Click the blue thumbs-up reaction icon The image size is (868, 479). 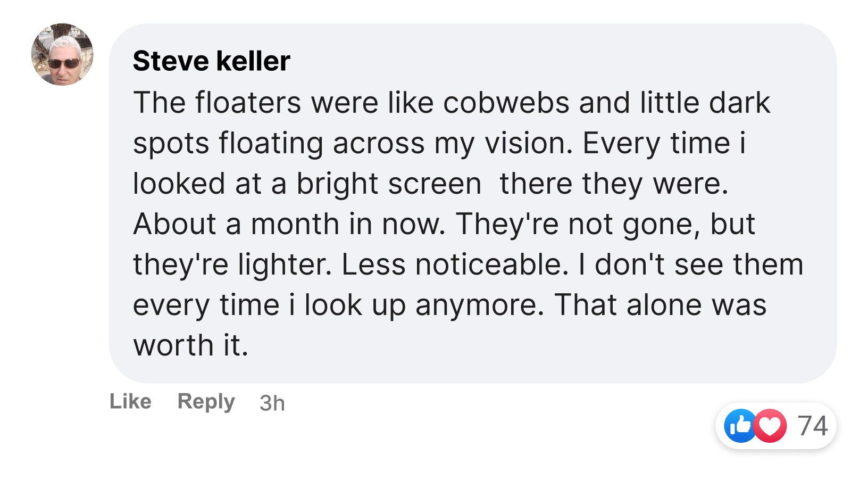pos(740,426)
